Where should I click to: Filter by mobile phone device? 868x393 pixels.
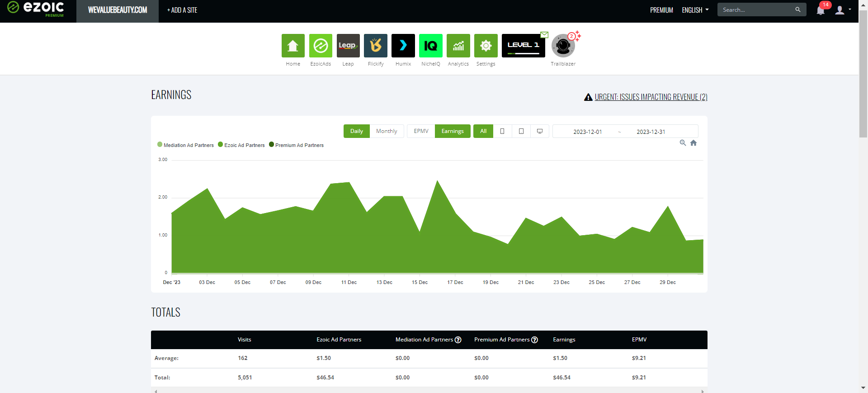502,131
